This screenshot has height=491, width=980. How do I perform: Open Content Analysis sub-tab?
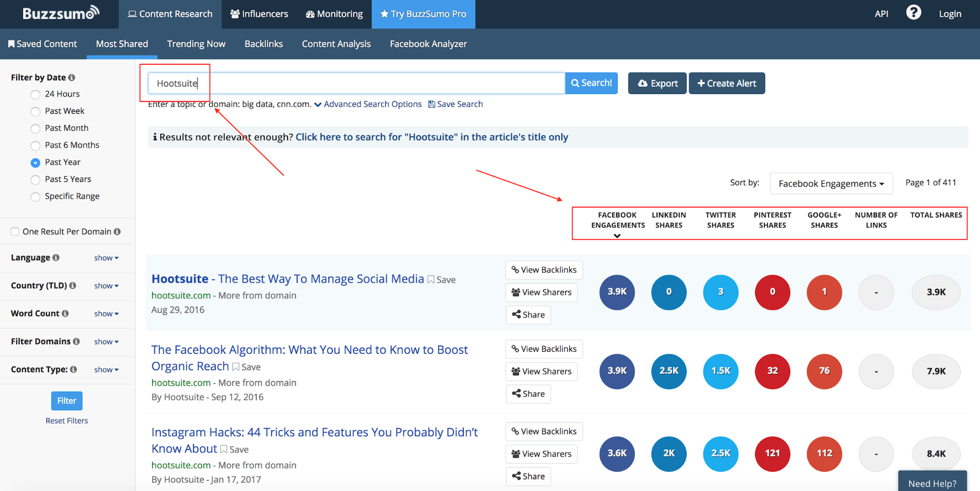coord(336,44)
